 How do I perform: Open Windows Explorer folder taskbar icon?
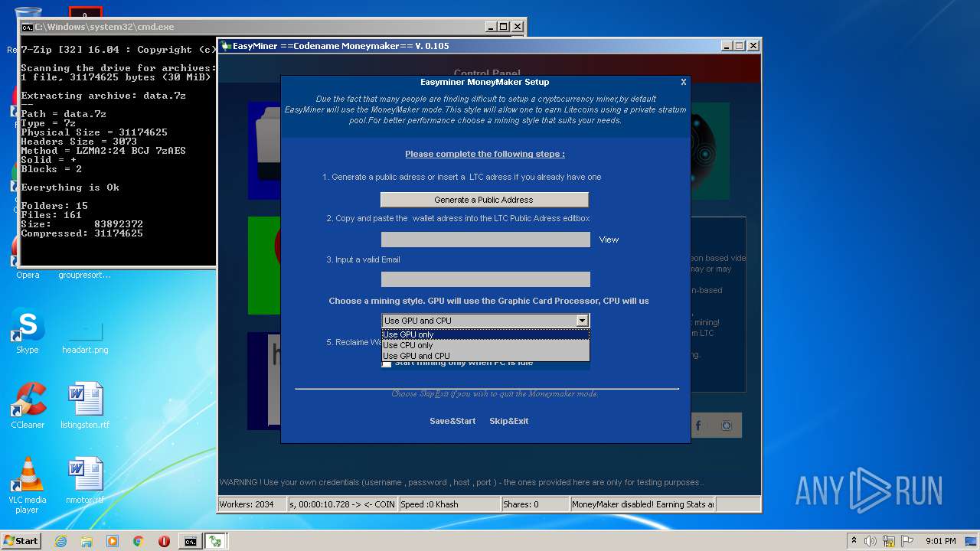click(87, 541)
